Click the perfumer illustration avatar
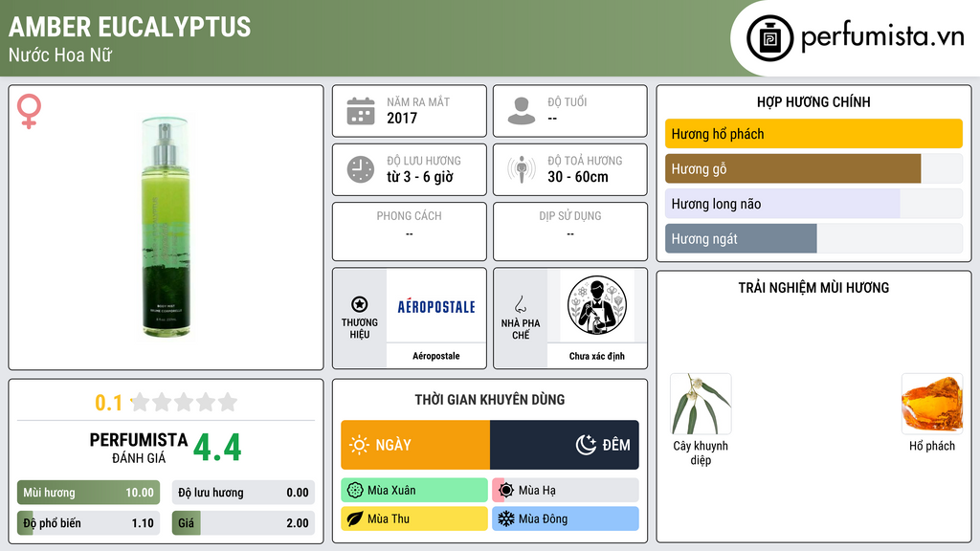 (x=597, y=305)
